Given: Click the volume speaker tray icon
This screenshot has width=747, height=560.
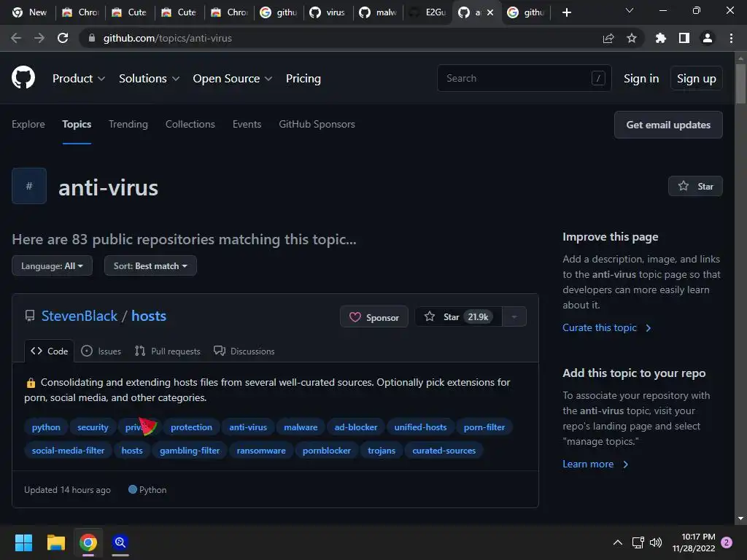Looking at the screenshot, I should tap(656, 542).
